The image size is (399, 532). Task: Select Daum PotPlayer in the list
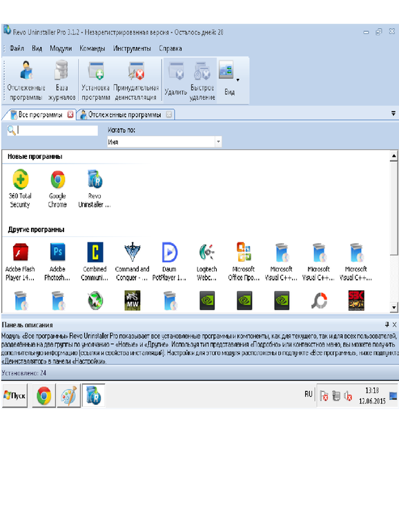coord(169,262)
